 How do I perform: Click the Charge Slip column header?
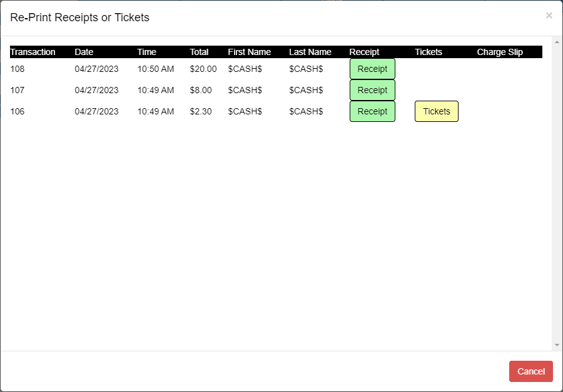point(500,52)
